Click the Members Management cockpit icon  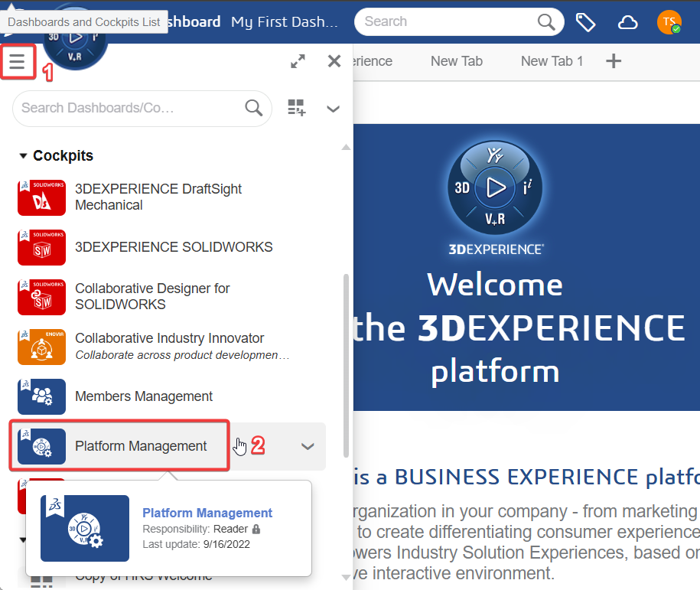tap(41, 396)
